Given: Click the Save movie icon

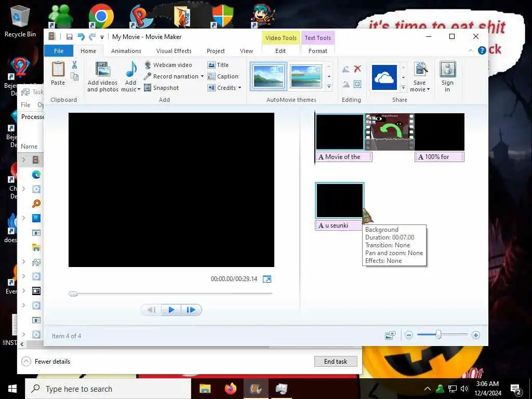Looking at the screenshot, I should tap(420, 70).
